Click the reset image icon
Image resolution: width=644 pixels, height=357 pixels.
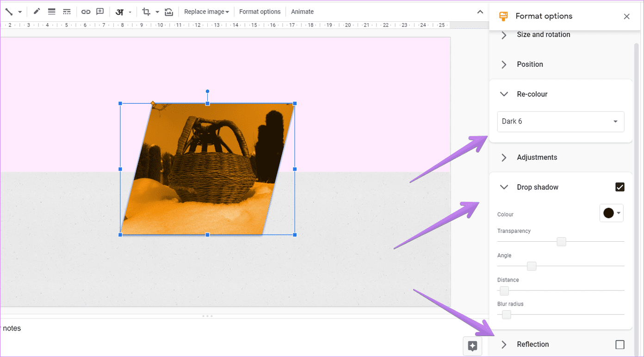click(169, 12)
